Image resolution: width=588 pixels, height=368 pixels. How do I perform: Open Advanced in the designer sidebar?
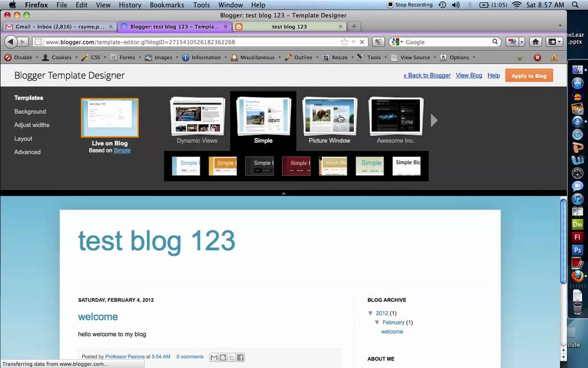(28, 152)
